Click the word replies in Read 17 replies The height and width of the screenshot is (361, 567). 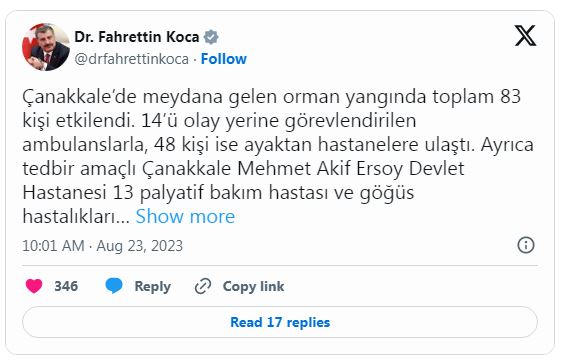point(308,322)
